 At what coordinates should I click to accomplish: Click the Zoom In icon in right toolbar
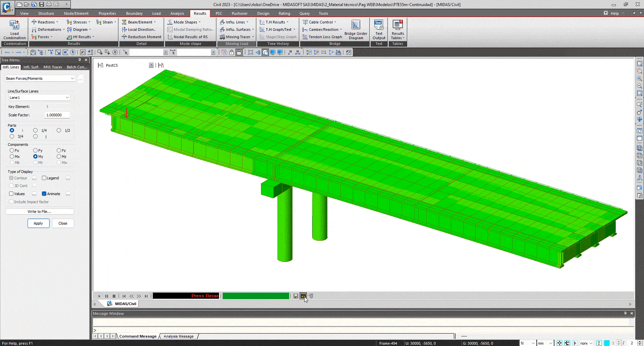[x=639, y=78]
